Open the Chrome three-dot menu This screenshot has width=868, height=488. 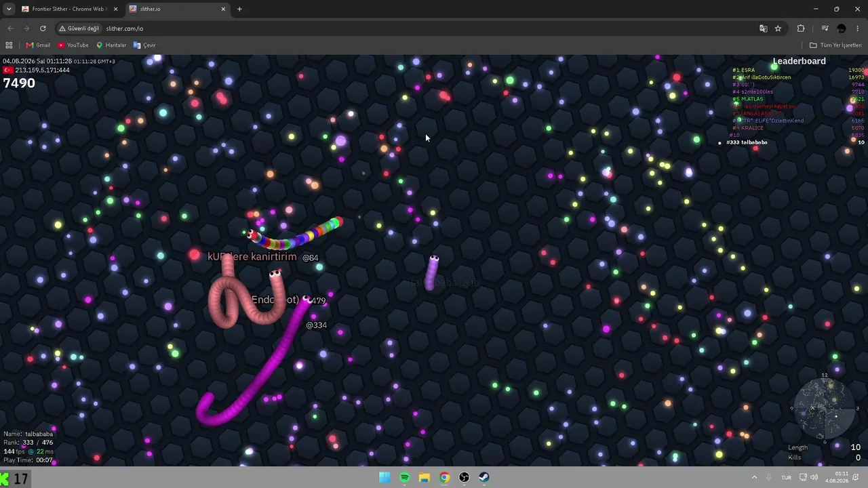(x=858, y=28)
